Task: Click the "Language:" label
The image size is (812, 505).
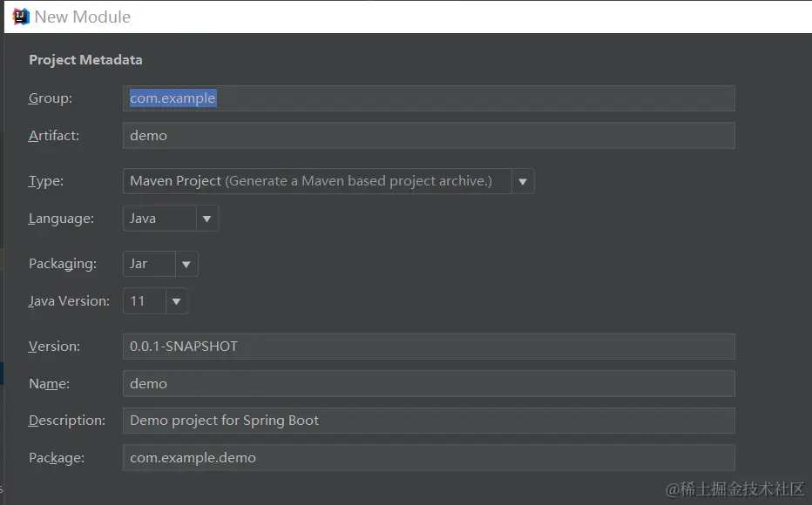Action: click(61, 219)
